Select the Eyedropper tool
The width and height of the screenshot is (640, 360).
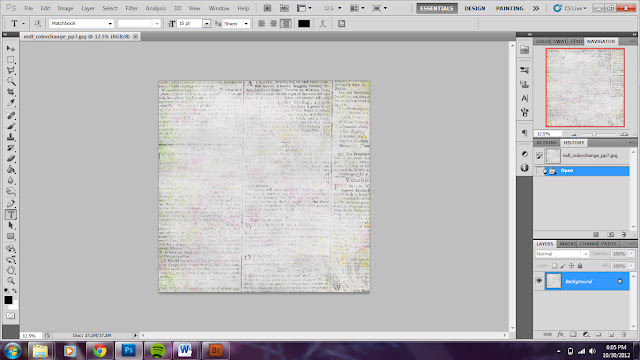[x=11, y=103]
